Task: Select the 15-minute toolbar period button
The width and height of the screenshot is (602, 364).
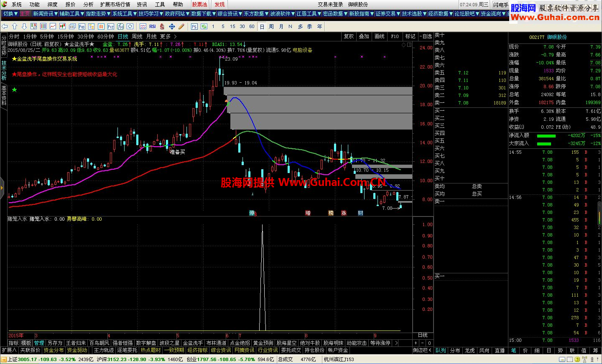Action: [x=232, y=26]
